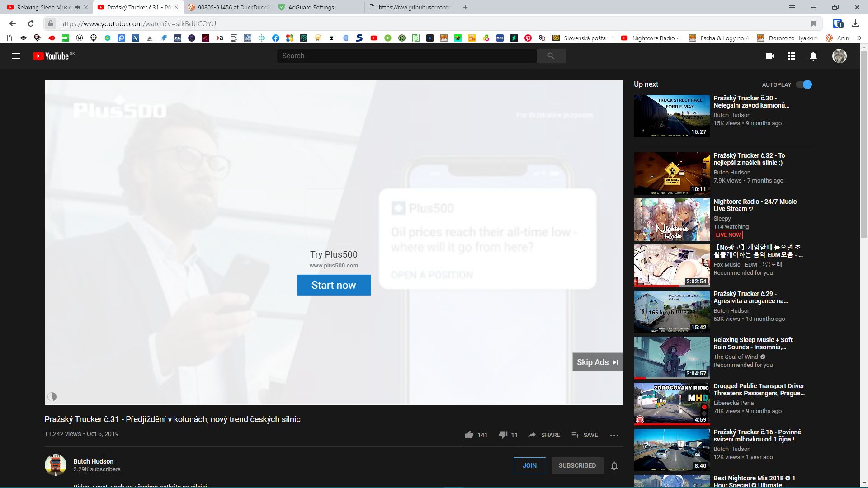
Task: Open the eye icon bookmark
Action: tap(24, 38)
